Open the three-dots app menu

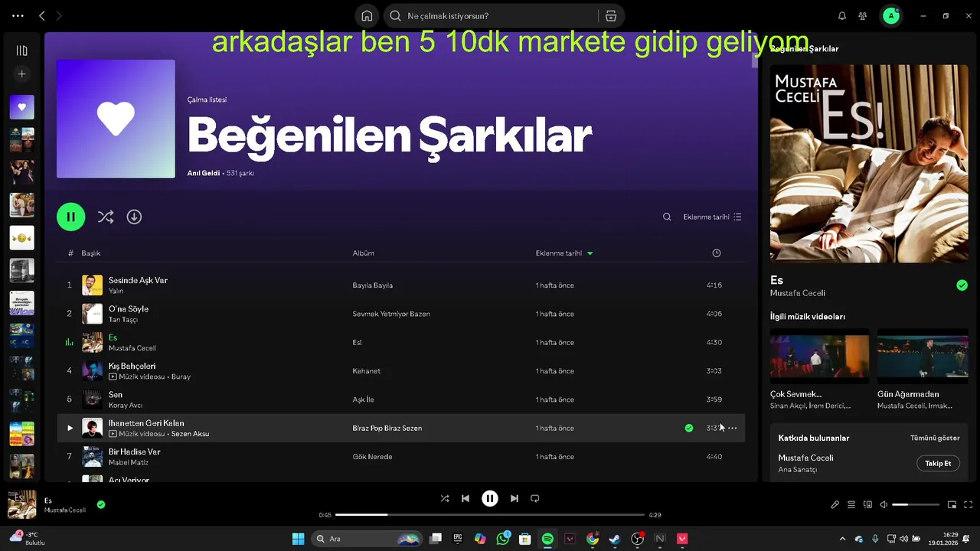coord(18,16)
